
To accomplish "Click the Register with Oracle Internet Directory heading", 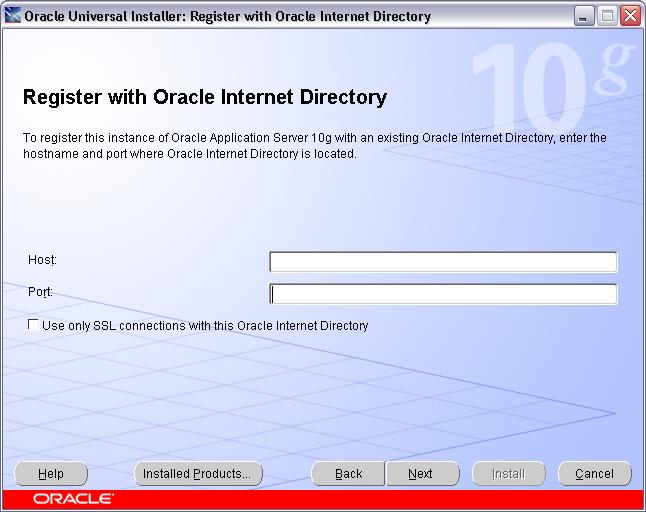I will [204, 98].
